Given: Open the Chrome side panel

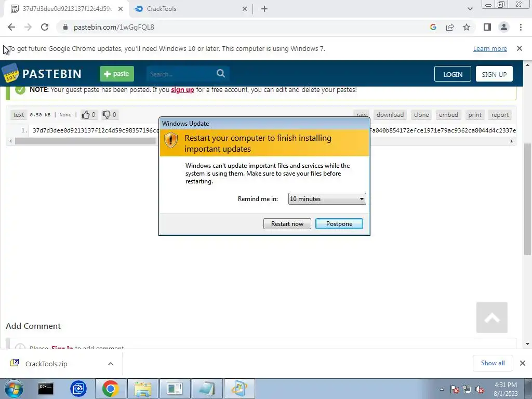Looking at the screenshot, I should [487, 27].
